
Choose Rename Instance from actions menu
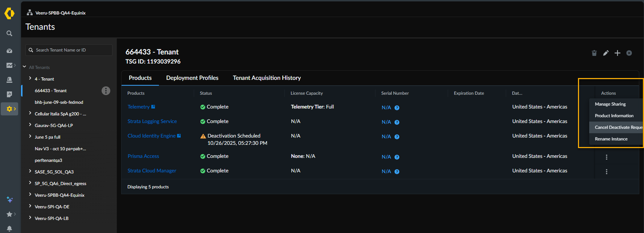[611, 139]
